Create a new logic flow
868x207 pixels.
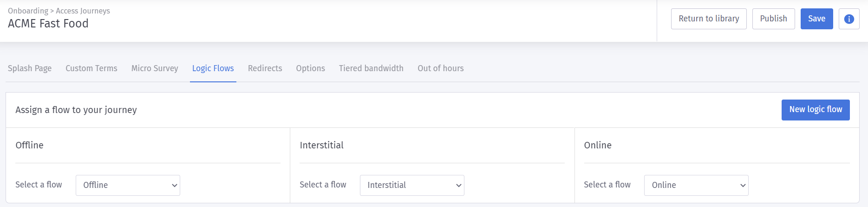(x=816, y=110)
